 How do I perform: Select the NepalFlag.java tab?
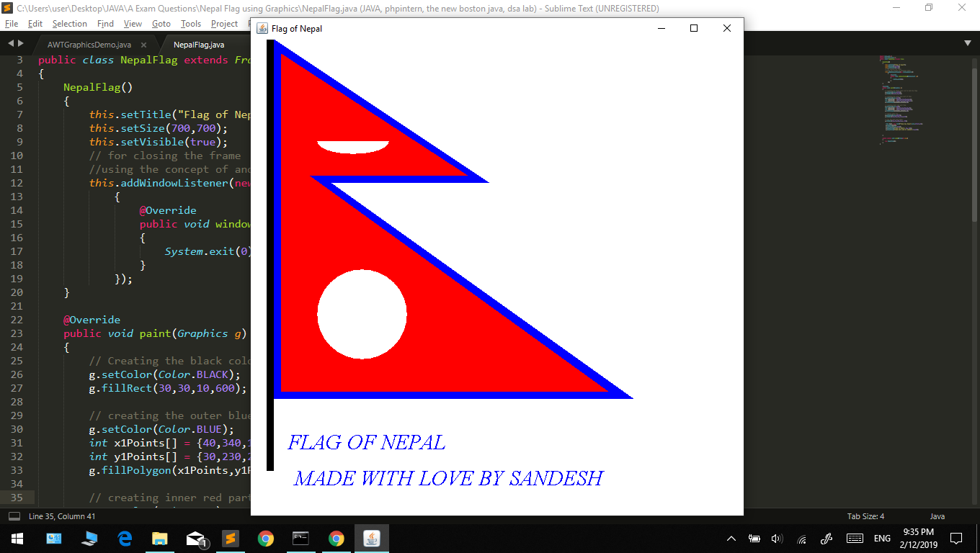[x=199, y=45]
